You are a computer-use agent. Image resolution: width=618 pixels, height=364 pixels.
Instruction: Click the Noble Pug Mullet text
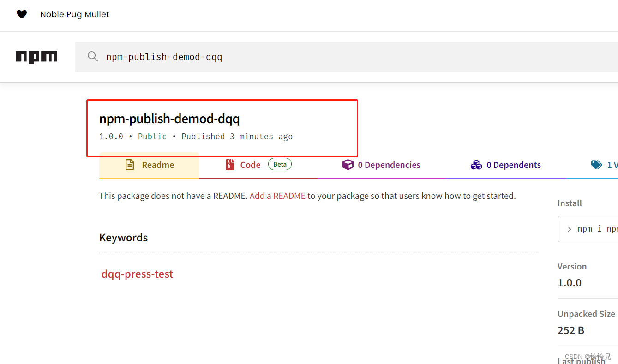point(75,14)
